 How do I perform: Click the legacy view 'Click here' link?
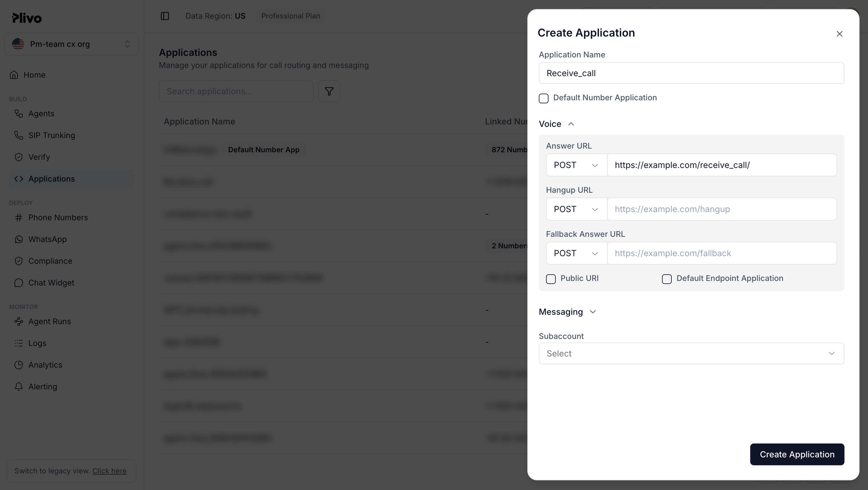click(109, 471)
